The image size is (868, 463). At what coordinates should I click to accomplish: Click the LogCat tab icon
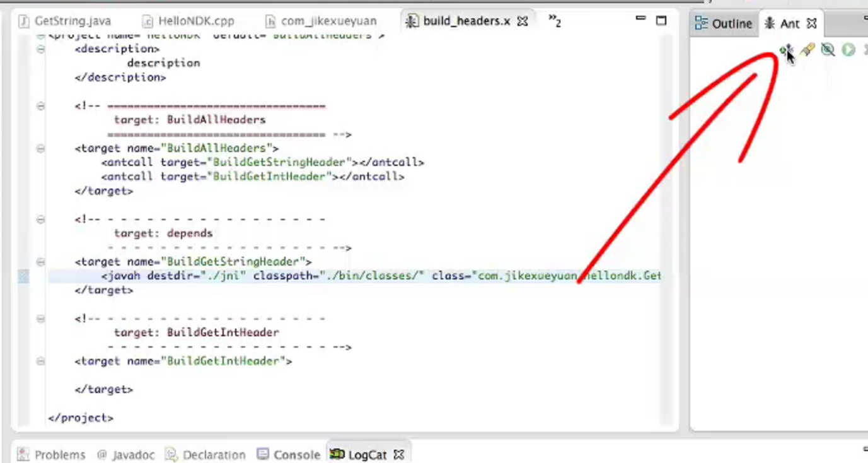(x=338, y=455)
